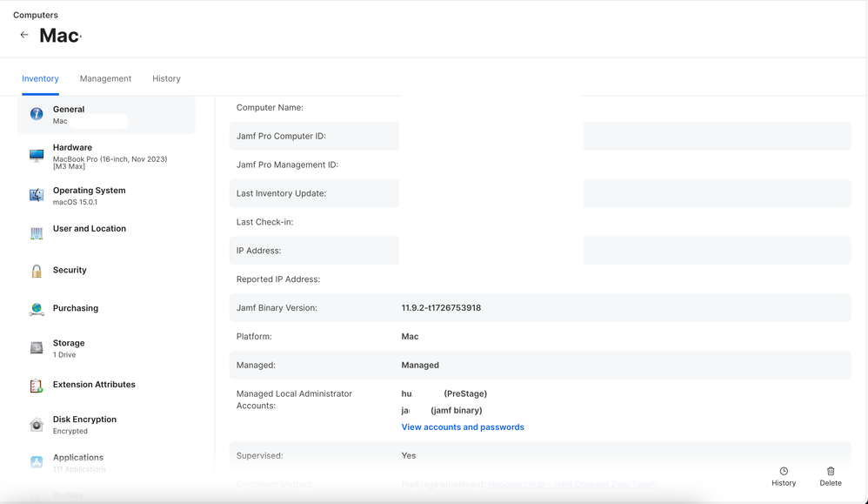The image size is (868, 504).
Task: Click the Delete trash can icon
Action: coord(831,471)
